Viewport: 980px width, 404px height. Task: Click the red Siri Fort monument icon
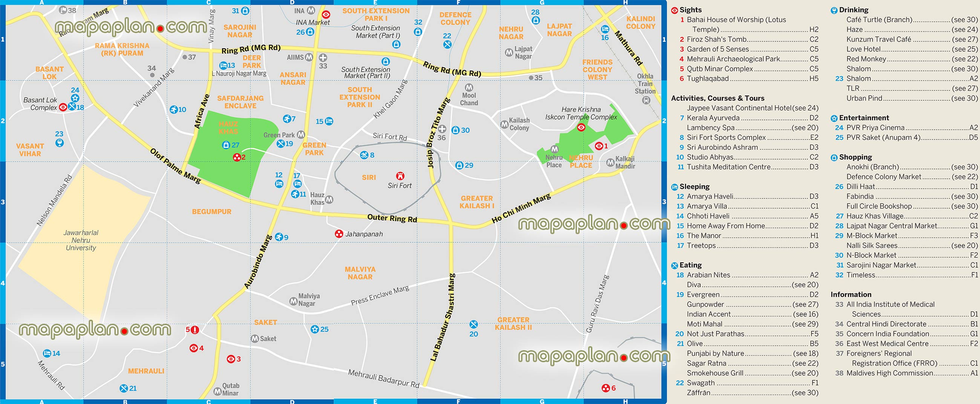coord(400,175)
